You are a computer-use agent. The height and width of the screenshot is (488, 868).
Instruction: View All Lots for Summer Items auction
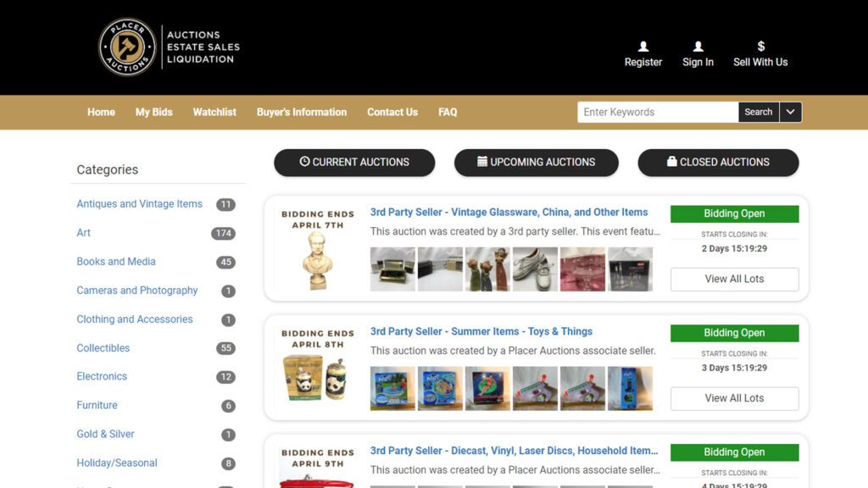pyautogui.click(x=735, y=398)
